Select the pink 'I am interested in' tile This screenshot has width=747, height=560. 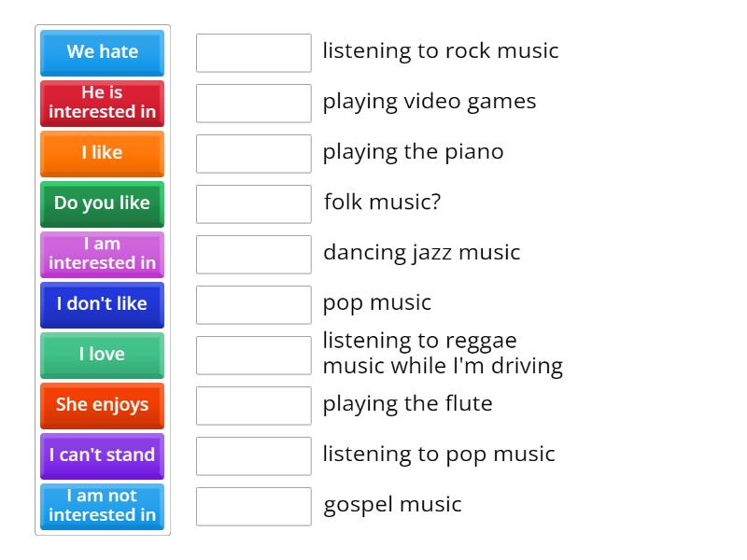click(102, 254)
